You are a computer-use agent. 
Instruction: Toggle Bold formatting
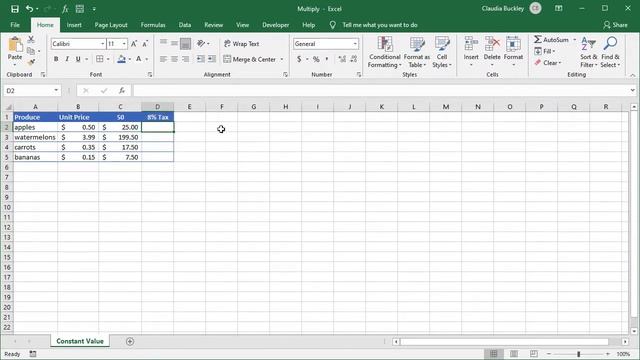tap(56, 59)
